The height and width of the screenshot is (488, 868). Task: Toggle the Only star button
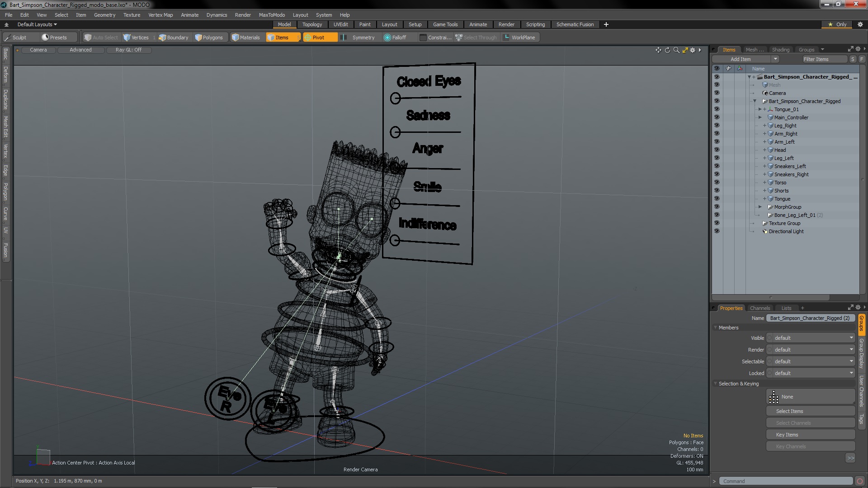(x=837, y=24)
